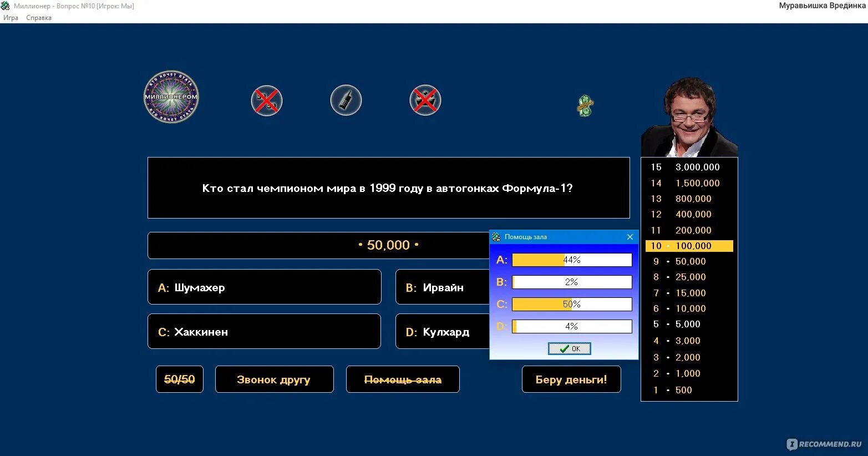Click prize level 13 with 800,000

point(689,199)
